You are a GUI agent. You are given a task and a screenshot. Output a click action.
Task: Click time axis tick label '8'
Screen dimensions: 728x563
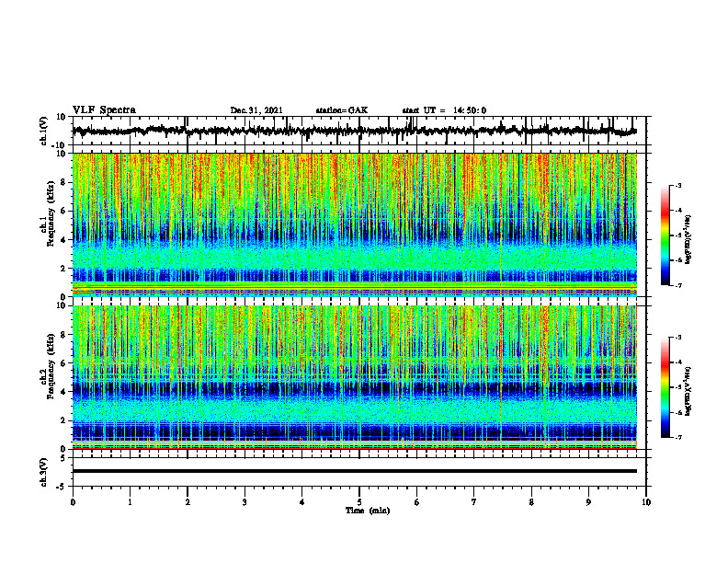(x=531, y=502)
